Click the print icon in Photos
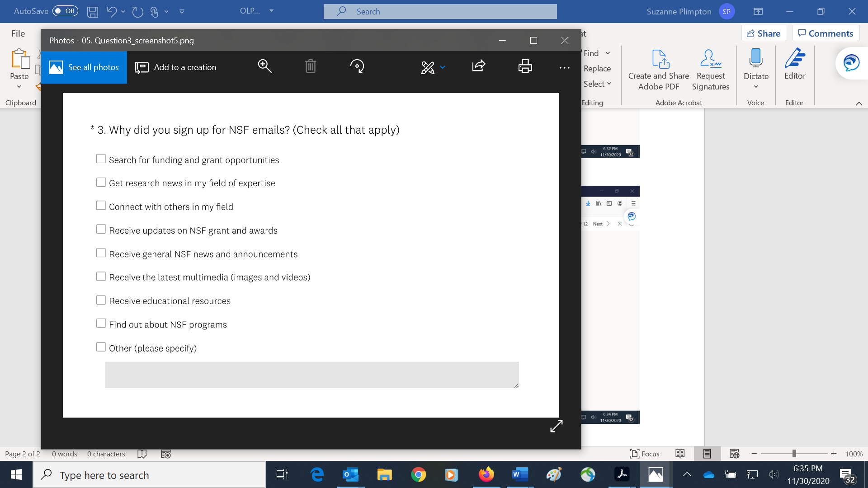Viewport: 868px width, 488px height. point(525,66)
